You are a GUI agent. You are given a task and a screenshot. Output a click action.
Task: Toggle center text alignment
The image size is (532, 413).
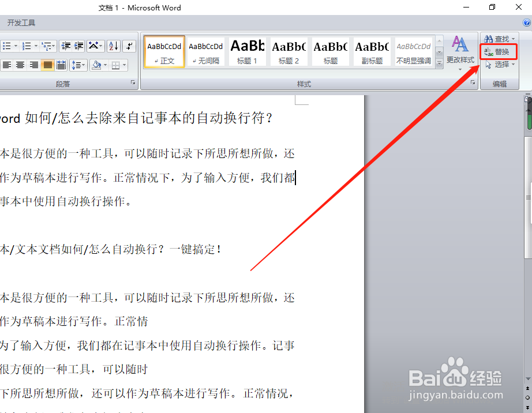coord(19,65)
